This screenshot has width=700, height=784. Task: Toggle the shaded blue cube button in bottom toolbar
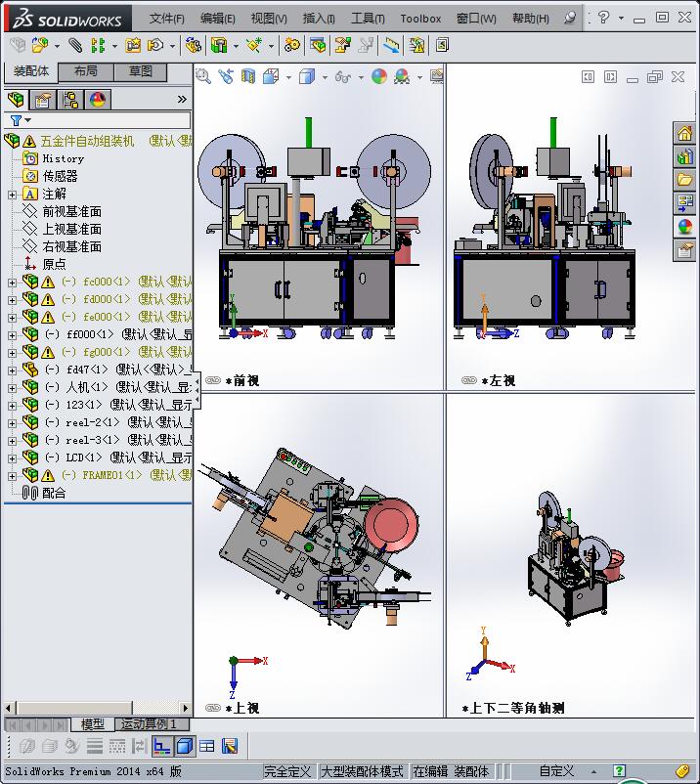click(x=185, y=747)
